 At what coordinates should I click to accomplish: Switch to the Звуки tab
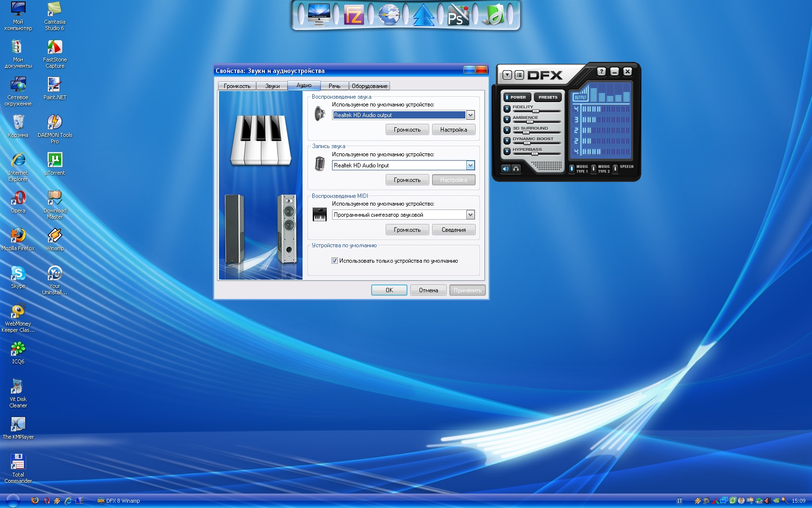pos(272,86)
